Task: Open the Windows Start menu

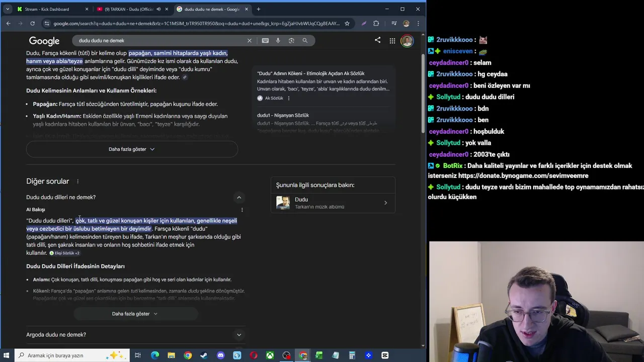Action: [x=7, y=355]
